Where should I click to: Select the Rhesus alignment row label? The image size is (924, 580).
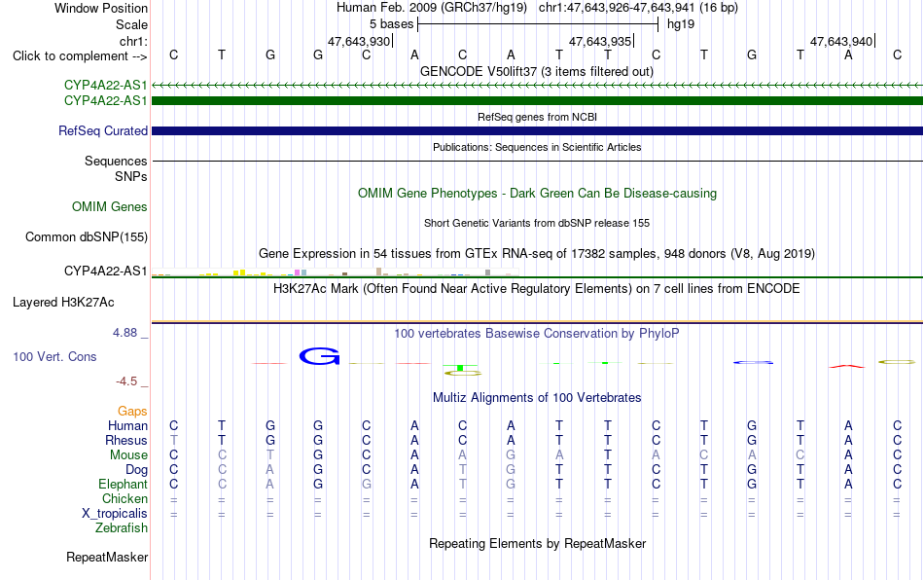[x=126, y=440]
